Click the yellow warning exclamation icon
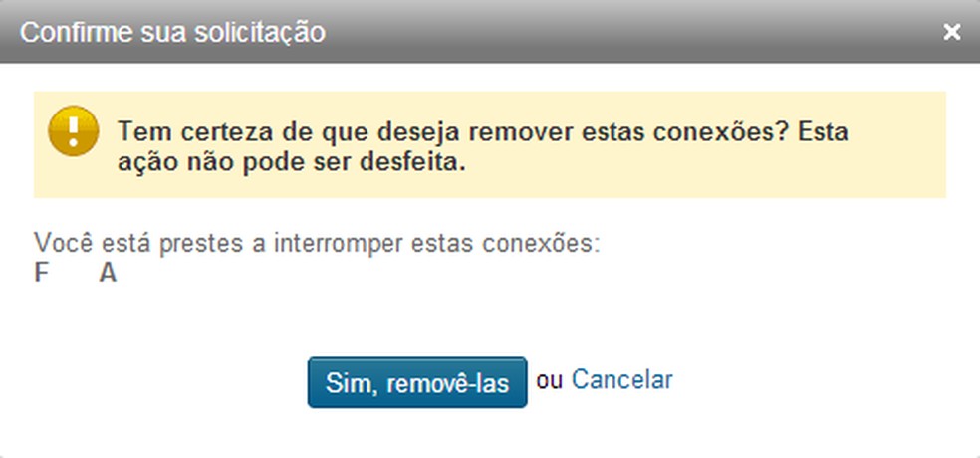Screen dimensions: 980x458 tap(73, 130)
